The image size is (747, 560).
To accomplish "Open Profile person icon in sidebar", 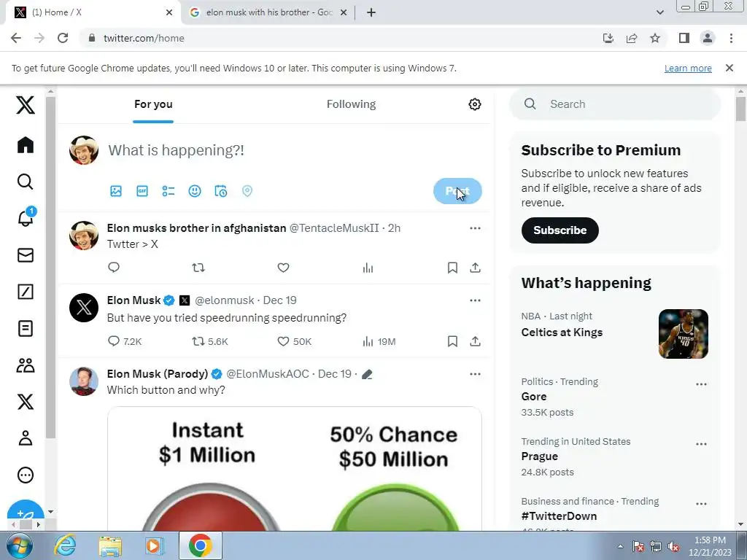I will pyautogui.click(x=26, y=438).
